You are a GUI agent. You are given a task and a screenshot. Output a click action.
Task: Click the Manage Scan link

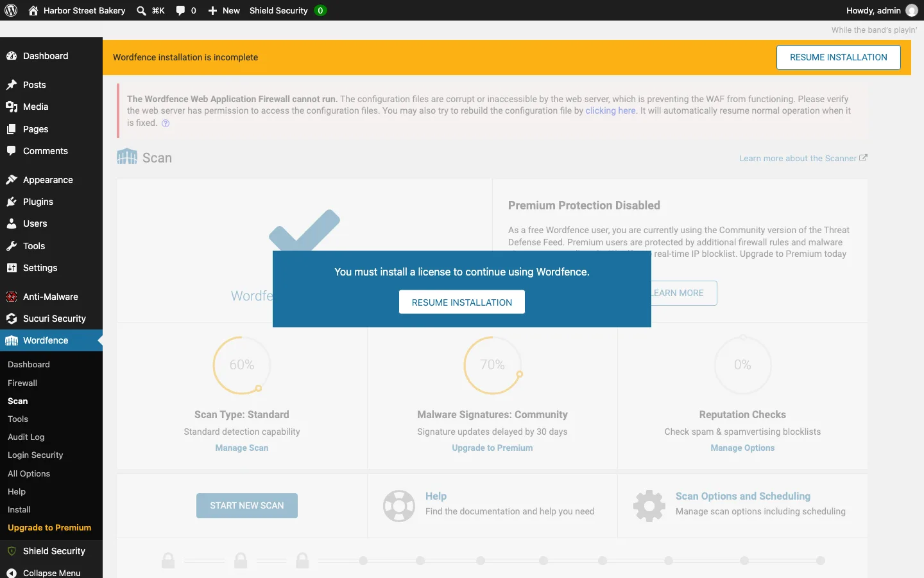[x=242, y=448]
